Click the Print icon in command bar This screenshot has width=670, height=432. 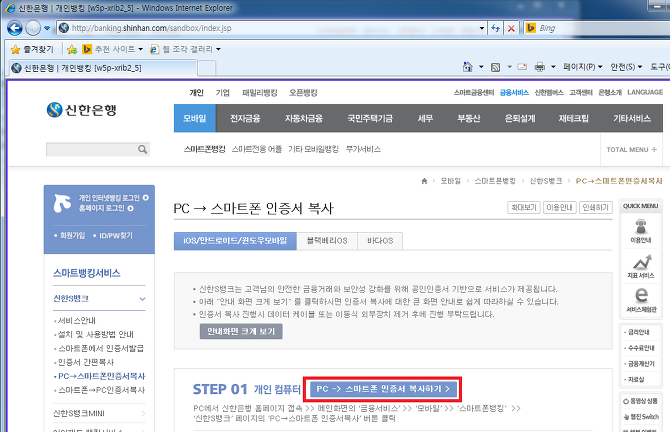pyautogui.click(x=540, y=67)
